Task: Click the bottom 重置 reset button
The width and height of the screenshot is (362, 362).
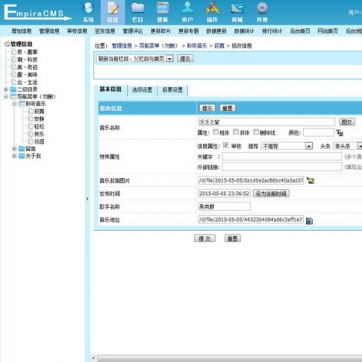Action: pos(232,238)
